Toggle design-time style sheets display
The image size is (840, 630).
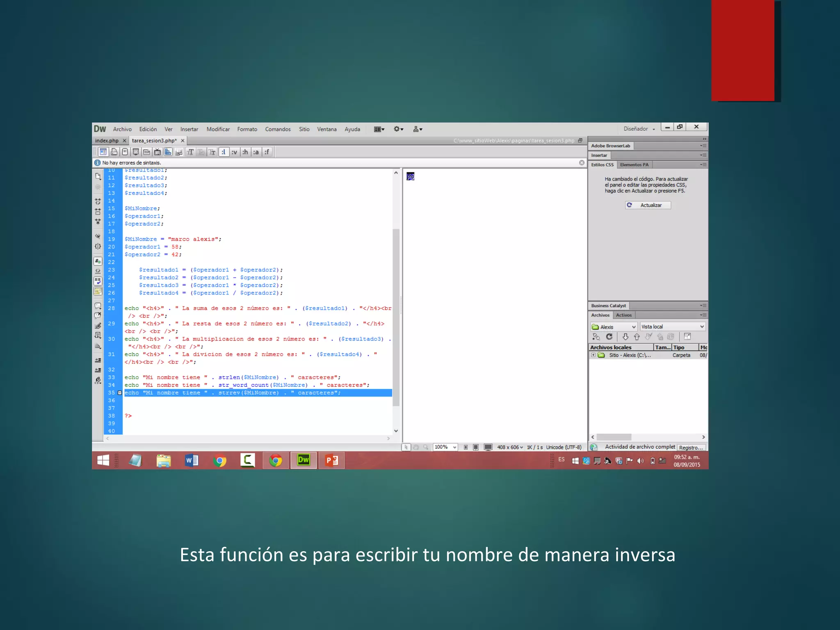(x=179, y=152)
